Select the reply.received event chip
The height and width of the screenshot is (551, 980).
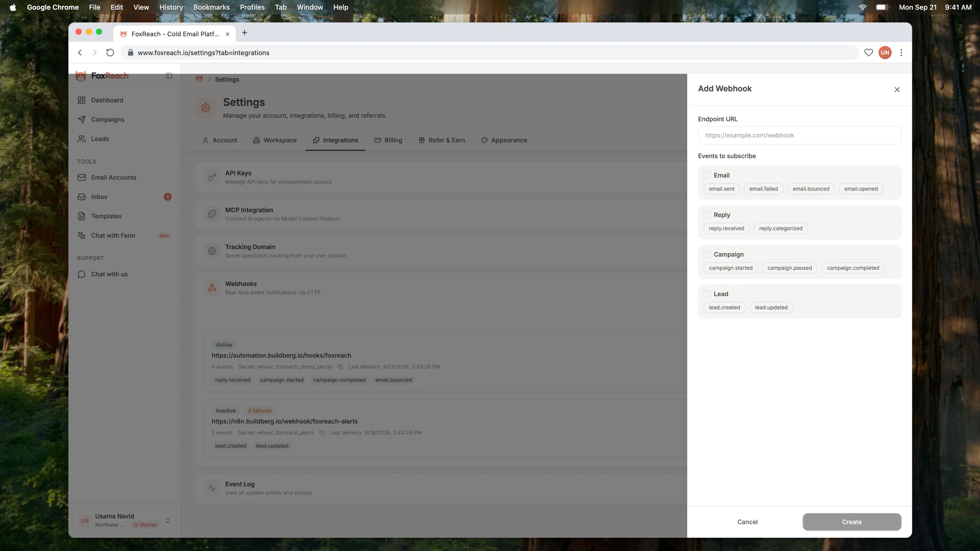[x=726, y=229]
